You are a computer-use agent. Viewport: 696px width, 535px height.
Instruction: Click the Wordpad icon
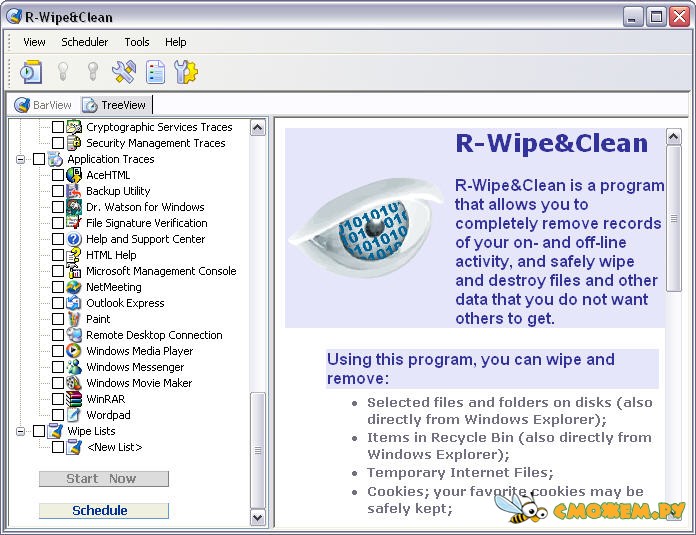point(74,415)
